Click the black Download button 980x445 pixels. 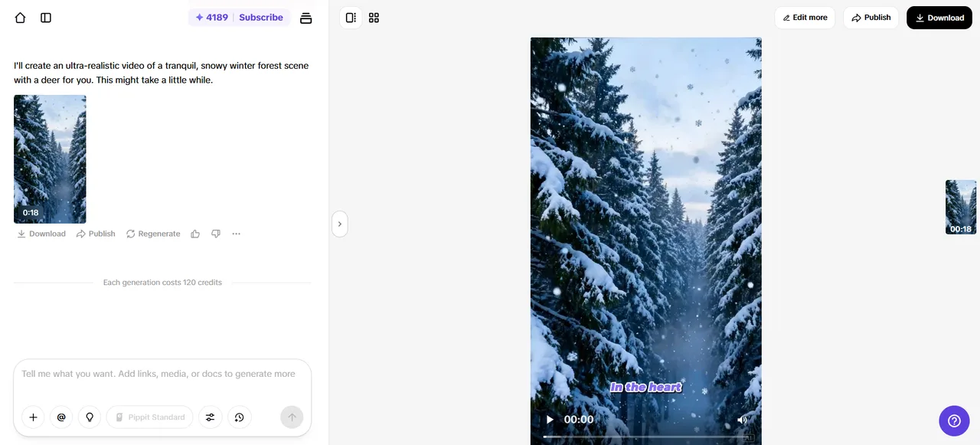pyautogui.click(x=939, y=18)
